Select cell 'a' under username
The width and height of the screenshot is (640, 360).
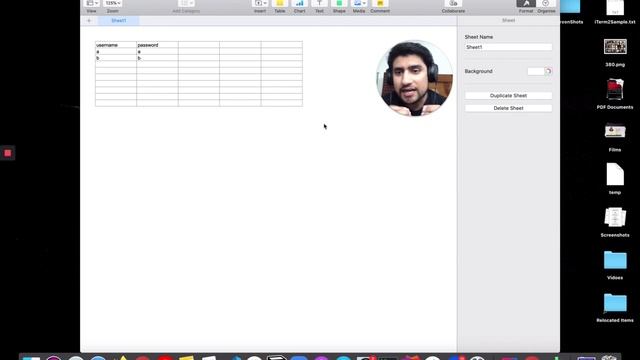point(116,52)
